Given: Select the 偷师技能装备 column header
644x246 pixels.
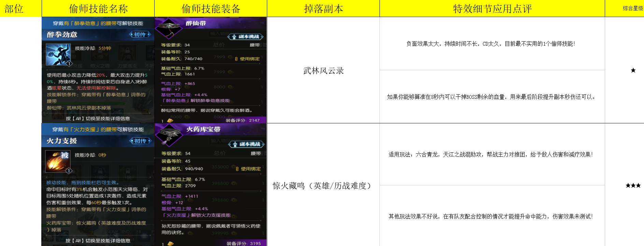Looking at the screenshot, I should (211, 9).
